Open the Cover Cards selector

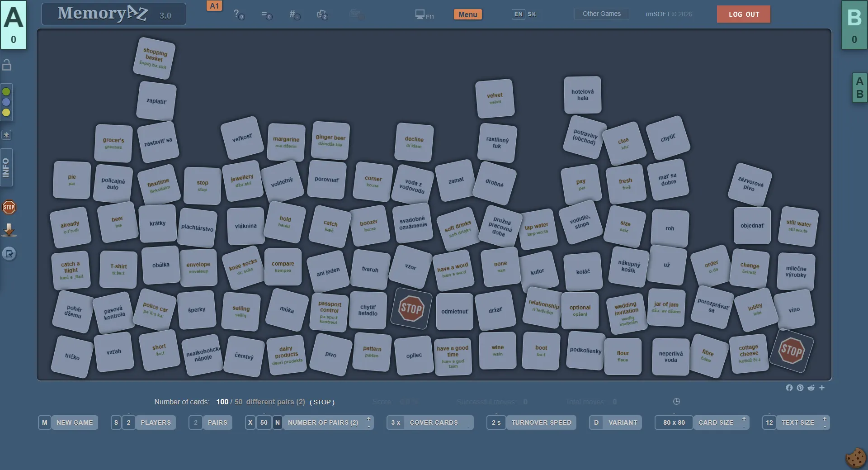(x=433, y=423)
